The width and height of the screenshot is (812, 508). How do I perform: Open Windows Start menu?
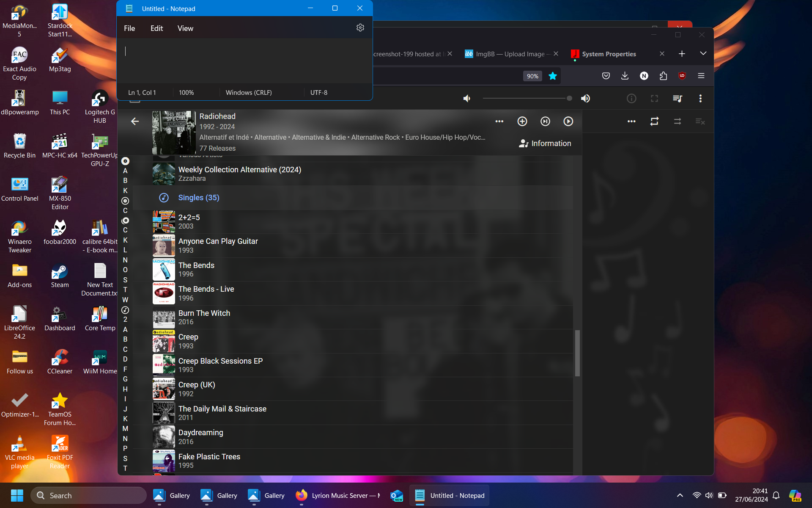(x=17, y=495)
